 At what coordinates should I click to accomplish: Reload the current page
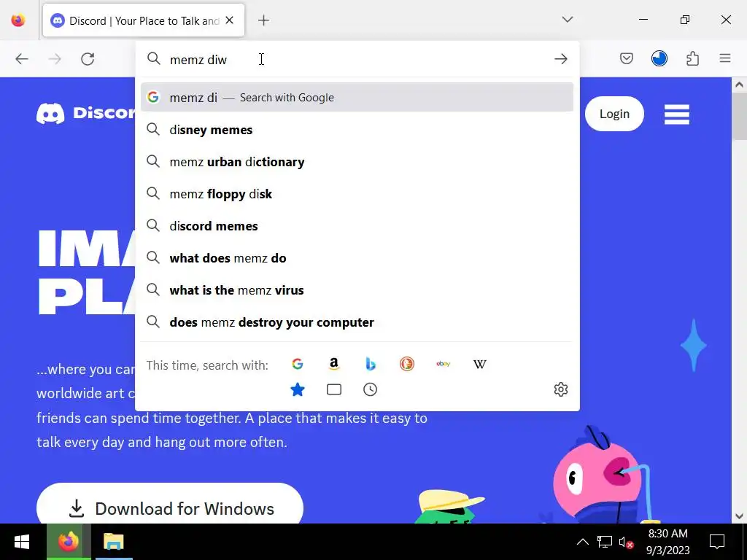pyautogui.click(x=88, y=59)
